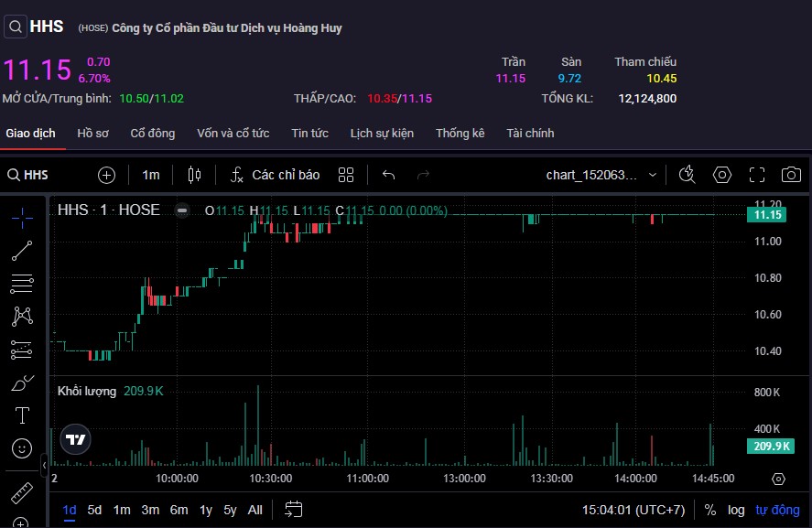812x528 pixels.
Task: Enter fullscreen chart mode
Action: pos(757,175)
